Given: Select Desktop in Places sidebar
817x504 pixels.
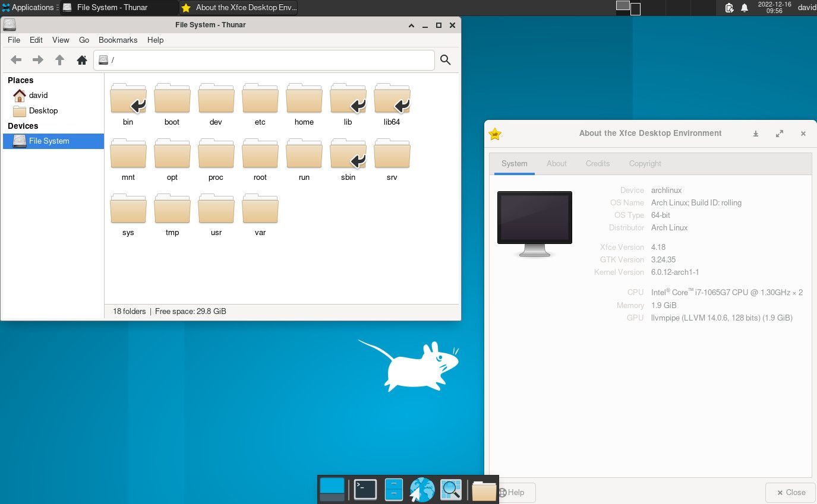Looking at the screenshot, I should (43, 111).
